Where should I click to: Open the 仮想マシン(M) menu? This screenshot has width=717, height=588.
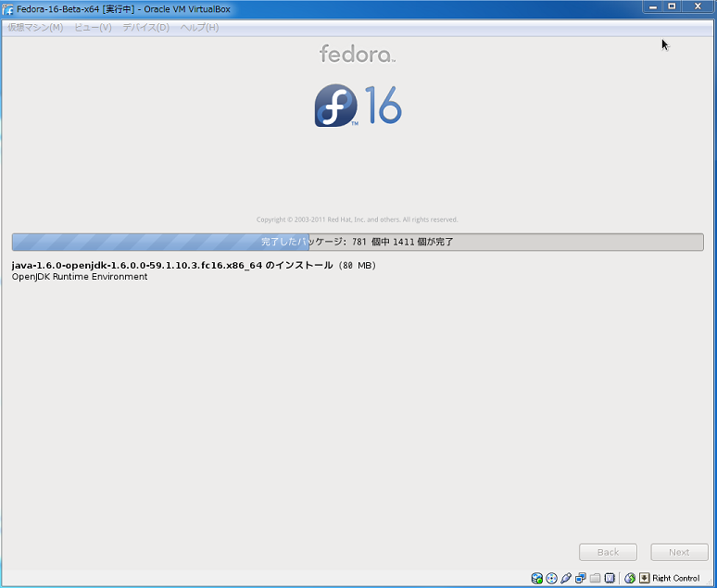[x=35, y=28]
